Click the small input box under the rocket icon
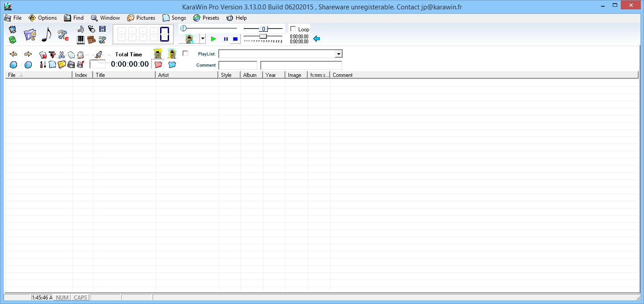The width and height of the screenshot is (644, 304). 98,64
